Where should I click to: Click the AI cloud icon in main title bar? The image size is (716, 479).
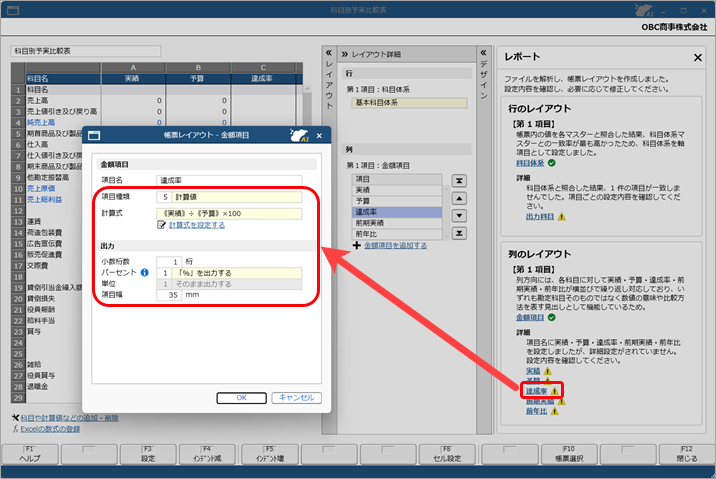(644, 10)
